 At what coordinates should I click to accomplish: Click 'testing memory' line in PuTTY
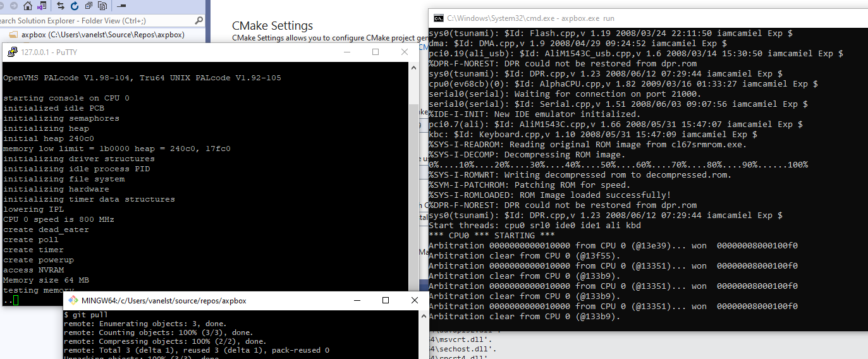[39, 290]
